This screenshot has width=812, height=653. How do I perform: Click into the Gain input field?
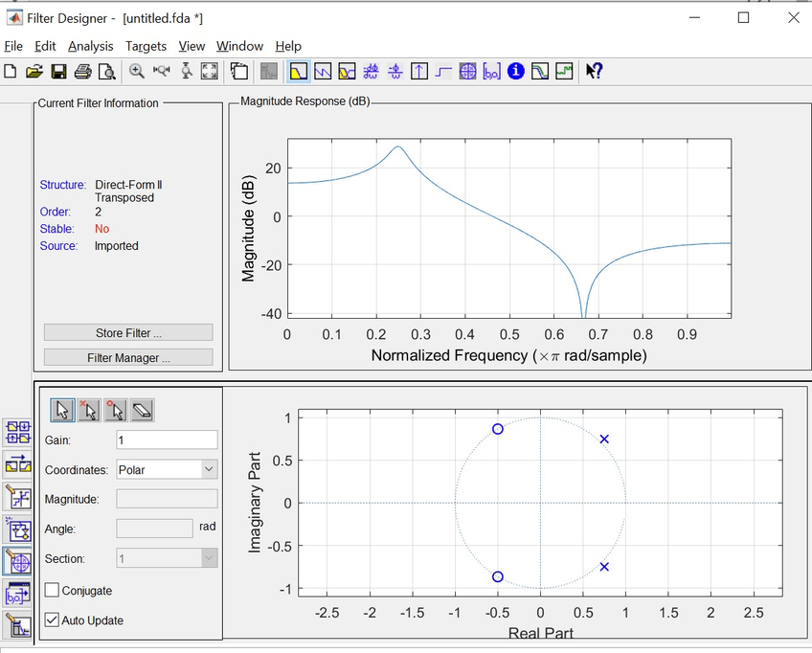click(167, 439)
